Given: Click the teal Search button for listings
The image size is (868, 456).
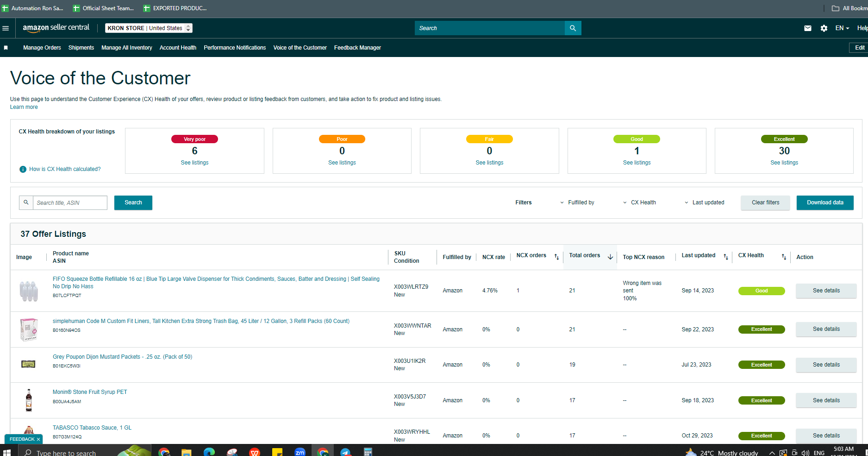Looking at the screenshot, I should pyautogui.click(x=133, y=203).
